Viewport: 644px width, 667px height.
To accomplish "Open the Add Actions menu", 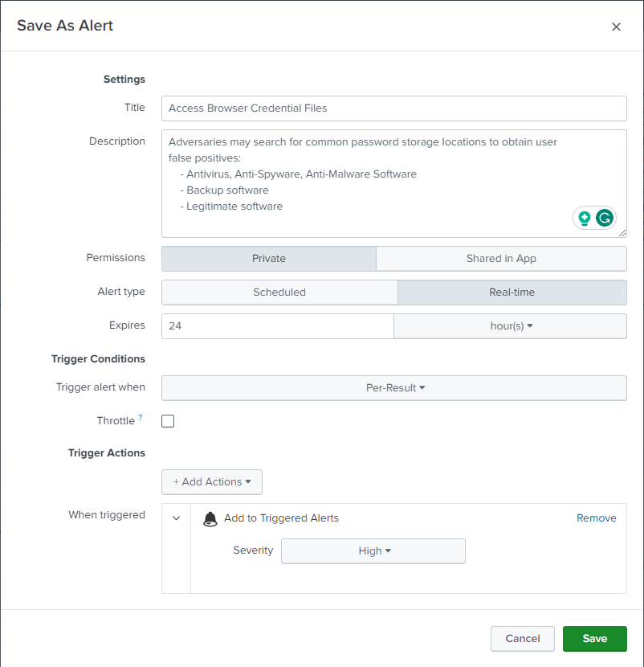I will (x=211, y=481).
